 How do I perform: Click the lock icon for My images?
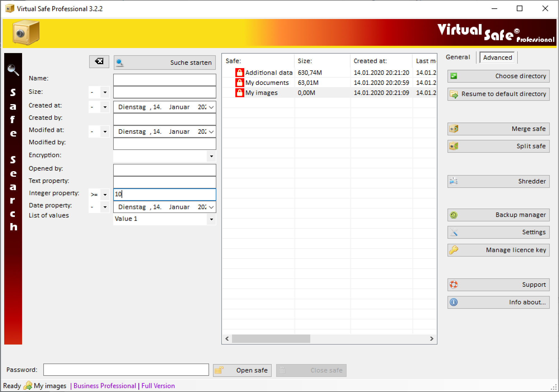pyautogui.click(x=240, y=93)
